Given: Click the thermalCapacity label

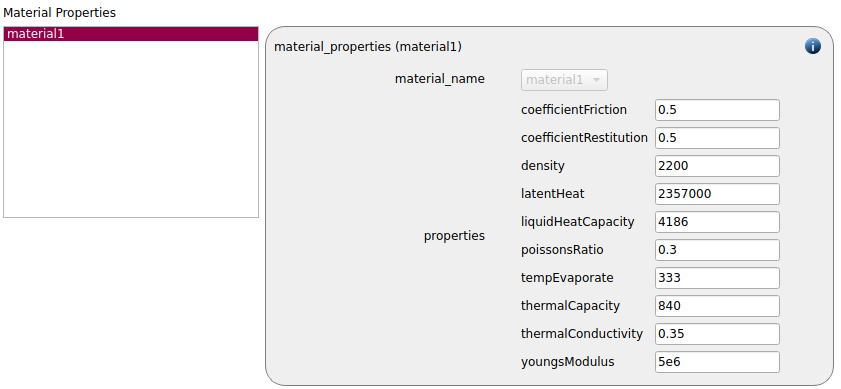Looking at the screenshot, I should click(570, 306).
